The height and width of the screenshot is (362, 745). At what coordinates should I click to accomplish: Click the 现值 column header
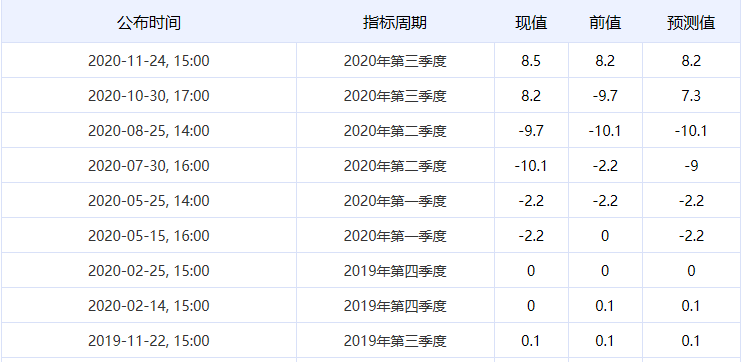[x=531, y=23]
